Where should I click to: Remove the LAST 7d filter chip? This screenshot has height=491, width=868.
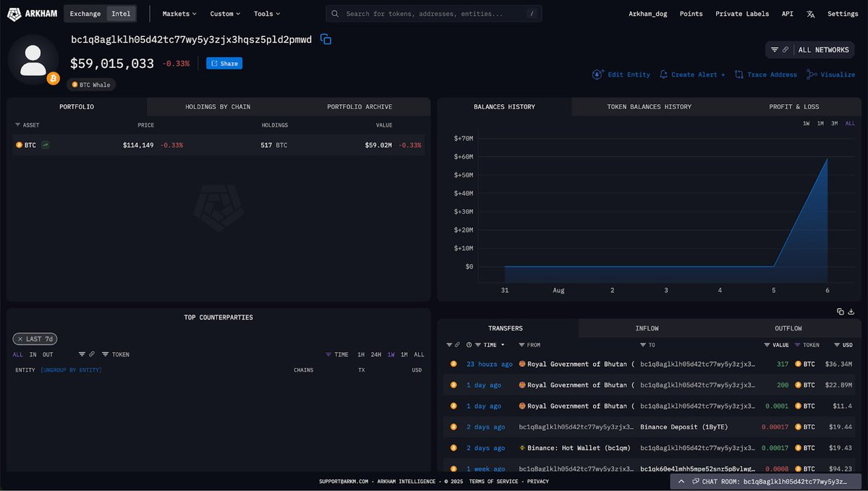20,339
